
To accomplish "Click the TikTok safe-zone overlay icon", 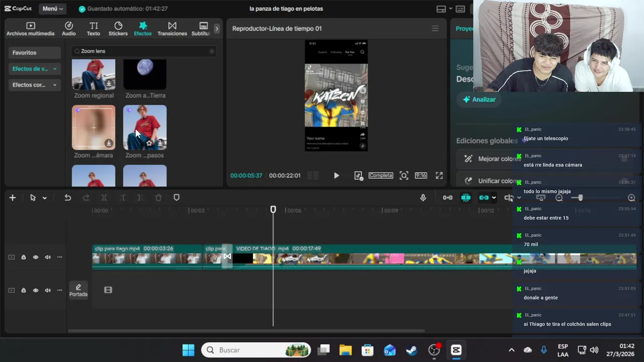I will [x=358, y=175].
